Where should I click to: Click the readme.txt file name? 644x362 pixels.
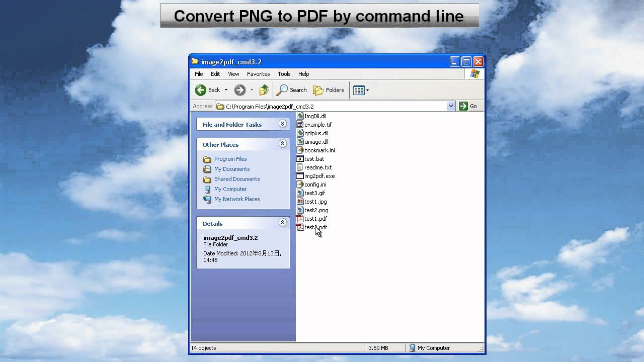(x=318, y=167)
